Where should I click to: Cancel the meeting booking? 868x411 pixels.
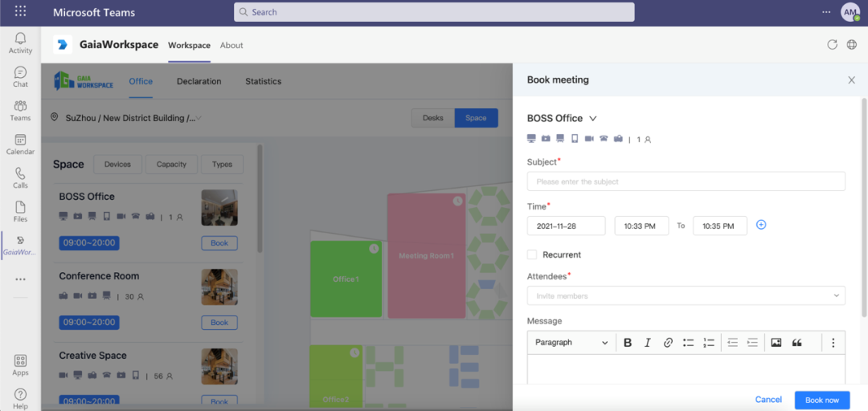768,400
